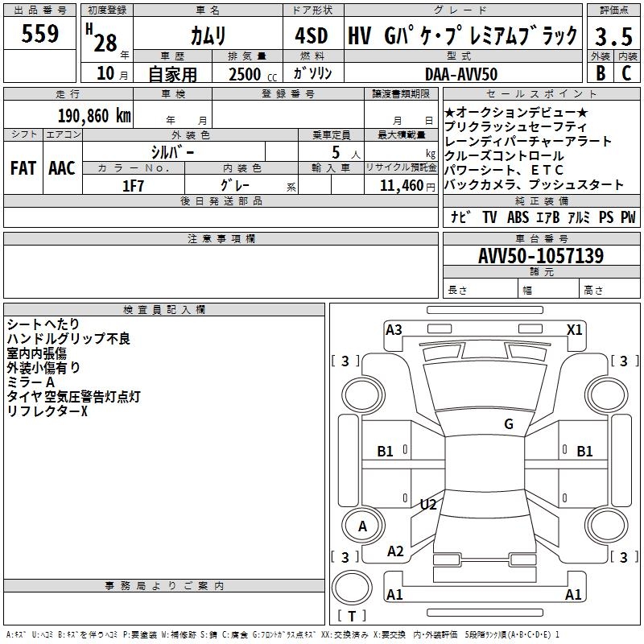Click the アルミ equipment entry
644x644 pixels.
click(579, 217)
